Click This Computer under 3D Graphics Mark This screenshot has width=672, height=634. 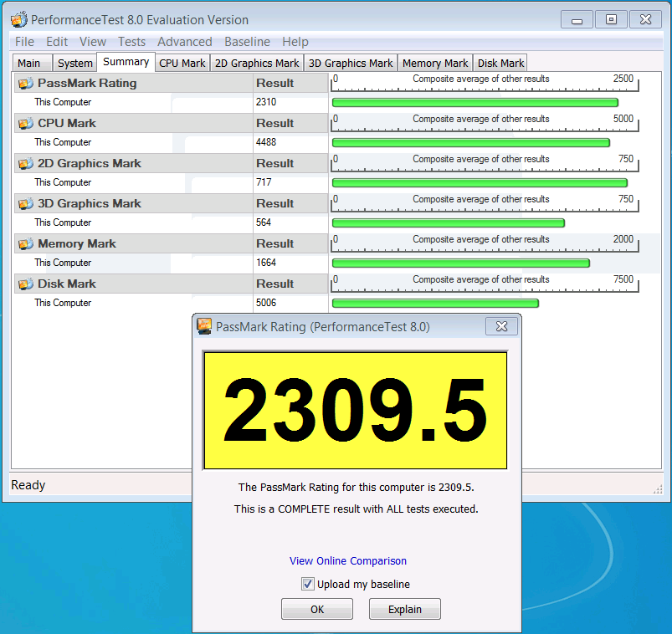point(63,222)
